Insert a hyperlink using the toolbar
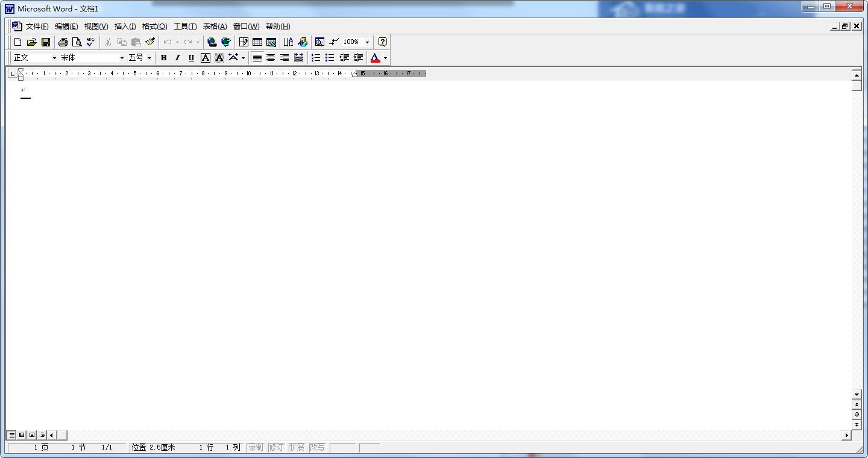868x458 pixels. [x=212, y=42]
